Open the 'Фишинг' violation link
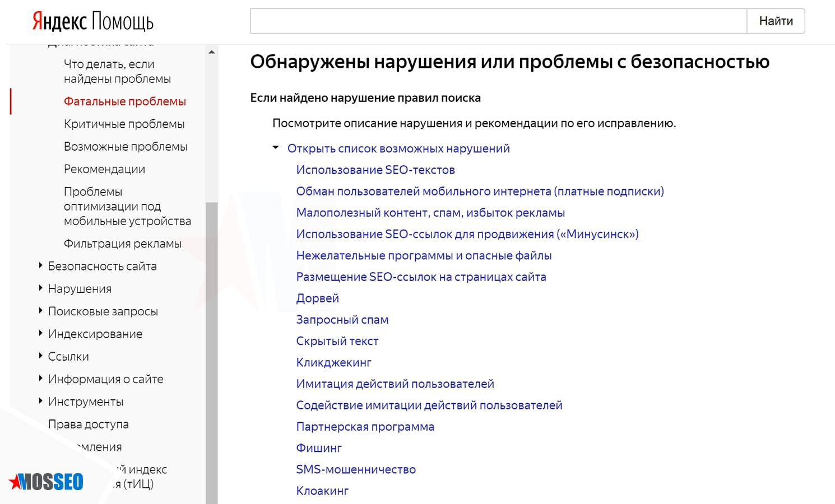 coord(319,448)
